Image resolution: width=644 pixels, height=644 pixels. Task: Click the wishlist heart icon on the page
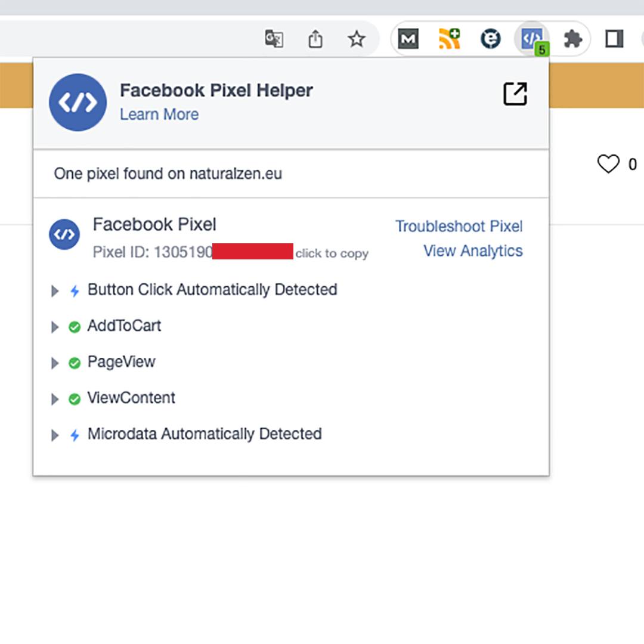point(608,164)
